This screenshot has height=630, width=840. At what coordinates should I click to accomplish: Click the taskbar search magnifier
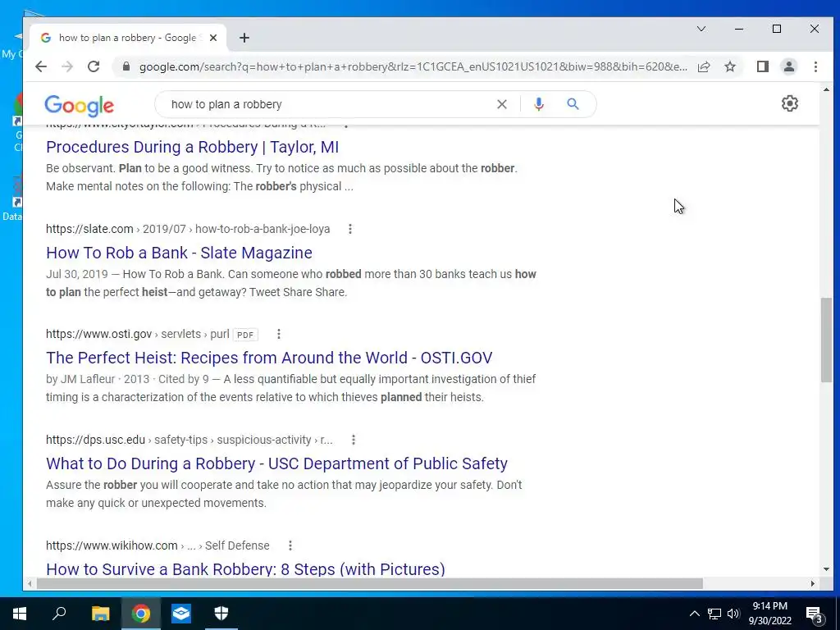[x=59, y=614]
